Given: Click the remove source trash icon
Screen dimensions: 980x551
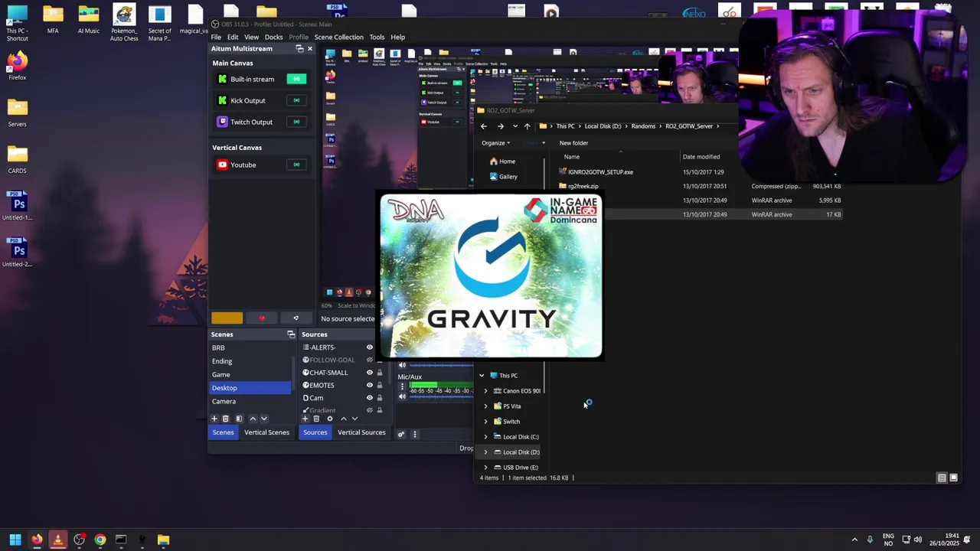Looking at the screenshot, I should [x=316, y=419].
